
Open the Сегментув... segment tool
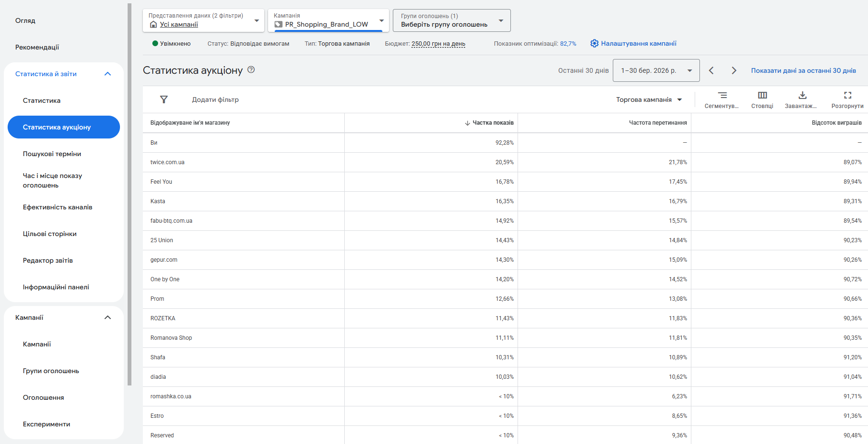pos(722,100)
